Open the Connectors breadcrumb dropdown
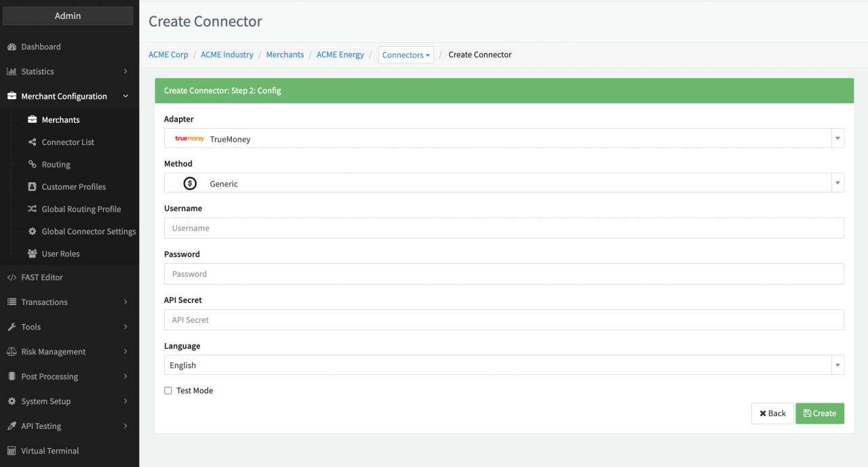Image resolution: width=868 pixels, height=467 pixels. pos(406,55)
